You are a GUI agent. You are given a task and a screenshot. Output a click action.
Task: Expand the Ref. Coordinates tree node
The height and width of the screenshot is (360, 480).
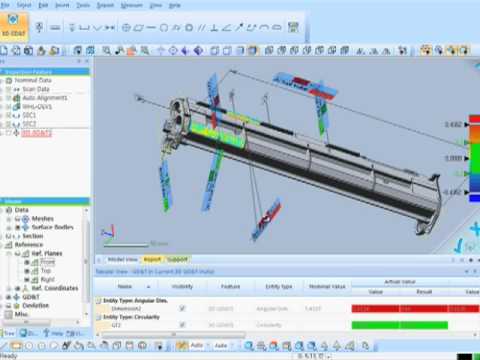(10, 288)
